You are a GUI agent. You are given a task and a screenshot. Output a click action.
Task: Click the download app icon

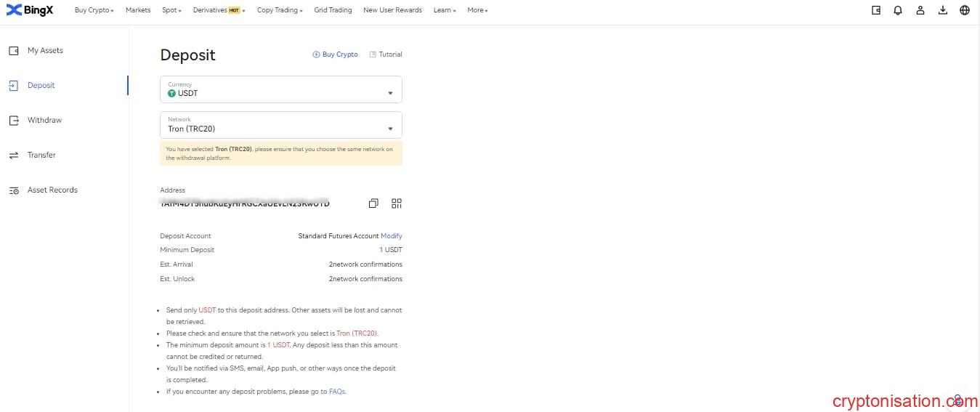[x=943, y=10]
